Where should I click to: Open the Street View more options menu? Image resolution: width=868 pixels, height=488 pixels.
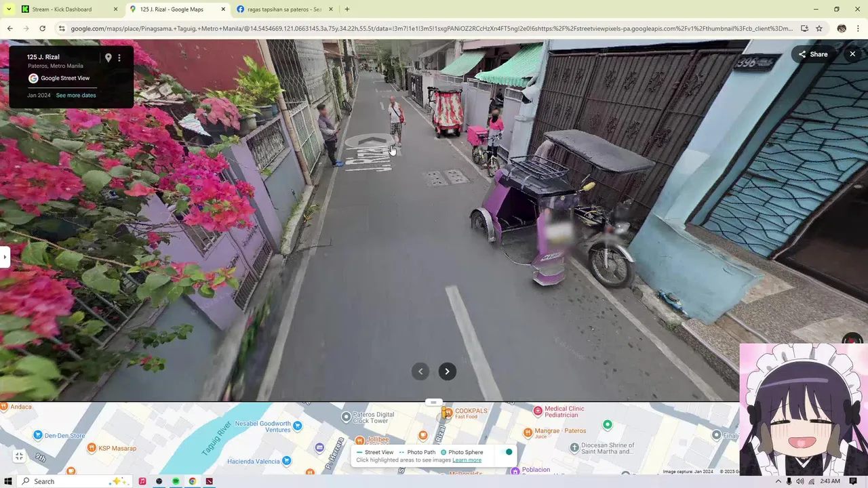tap(119, 58)
